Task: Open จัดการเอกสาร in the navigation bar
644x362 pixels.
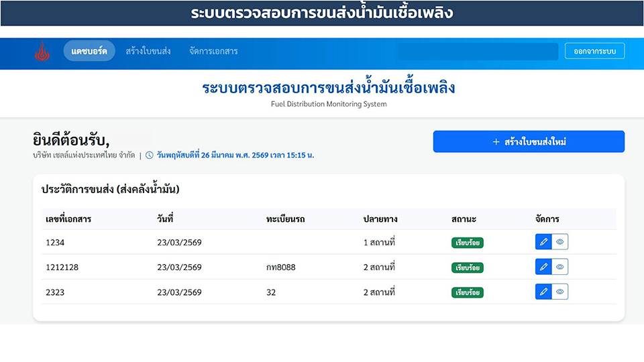Action: pos(213,51)
